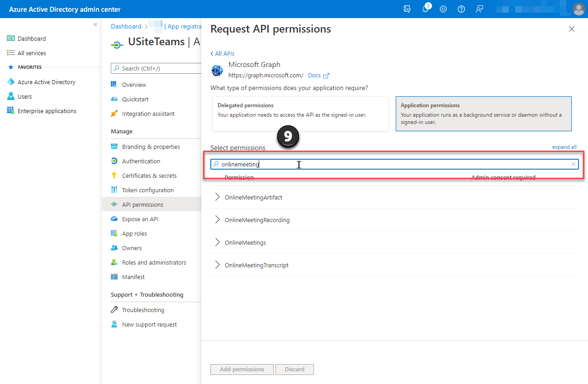Image resolution: width=588 pixels, height=384 pixels.
Task: Click the Expose an API cloud icon
Action: coord(114,219)
